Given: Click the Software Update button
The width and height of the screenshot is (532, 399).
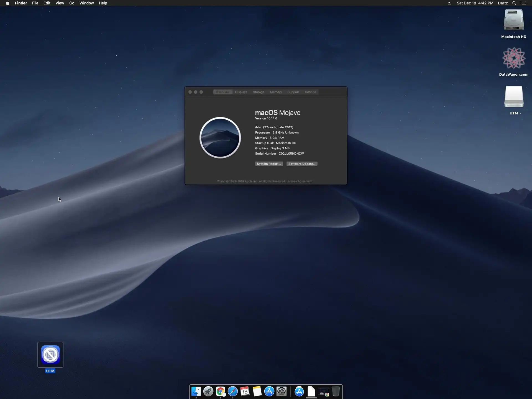Looking at the screenshot, I should click(302, 164).
